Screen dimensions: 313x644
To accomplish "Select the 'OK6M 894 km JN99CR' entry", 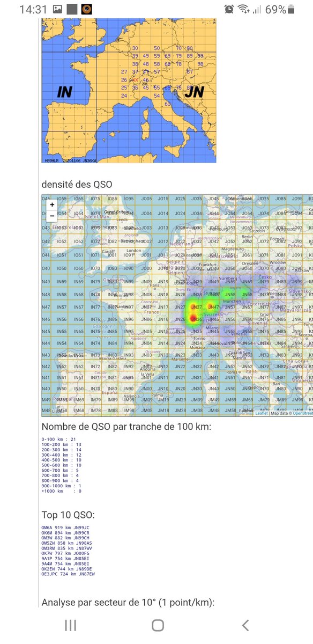I will 66,533.
